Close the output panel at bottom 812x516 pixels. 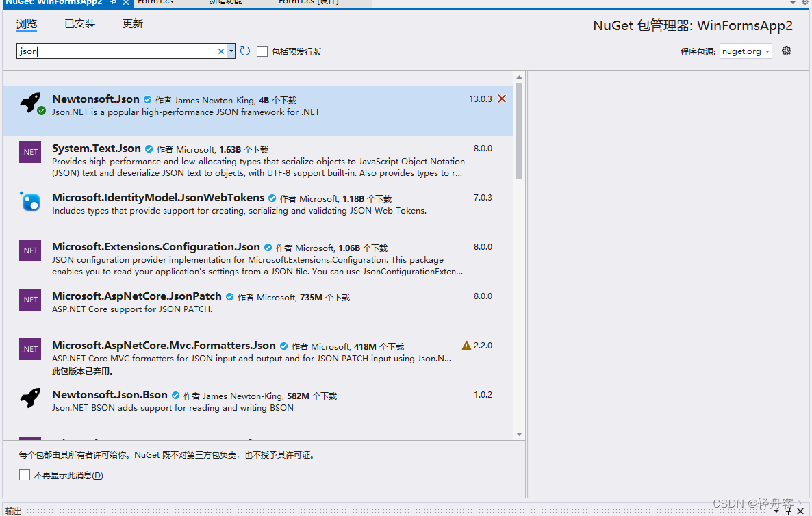coord(800,511)
